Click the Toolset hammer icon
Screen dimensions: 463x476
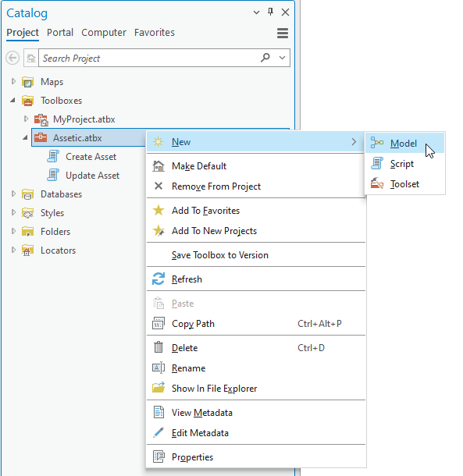tap(376, 183)
